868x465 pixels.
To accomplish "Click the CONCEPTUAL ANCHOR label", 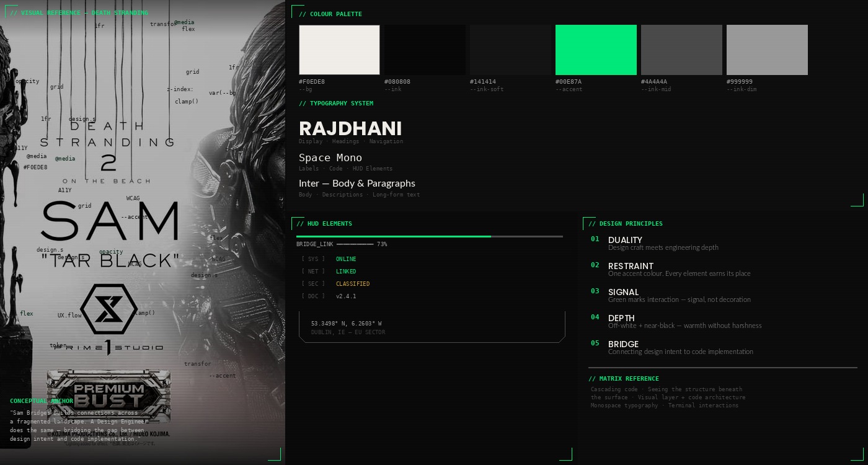I will click(41, 401).
